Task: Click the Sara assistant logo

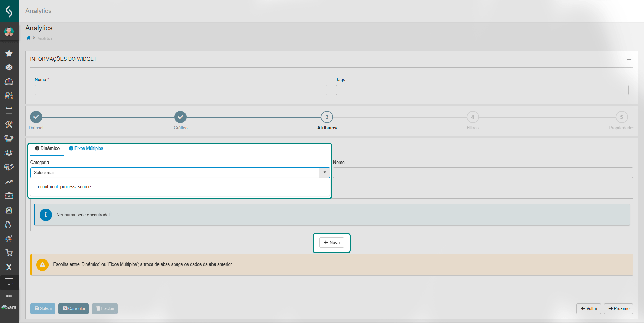Action: point(9,307)
